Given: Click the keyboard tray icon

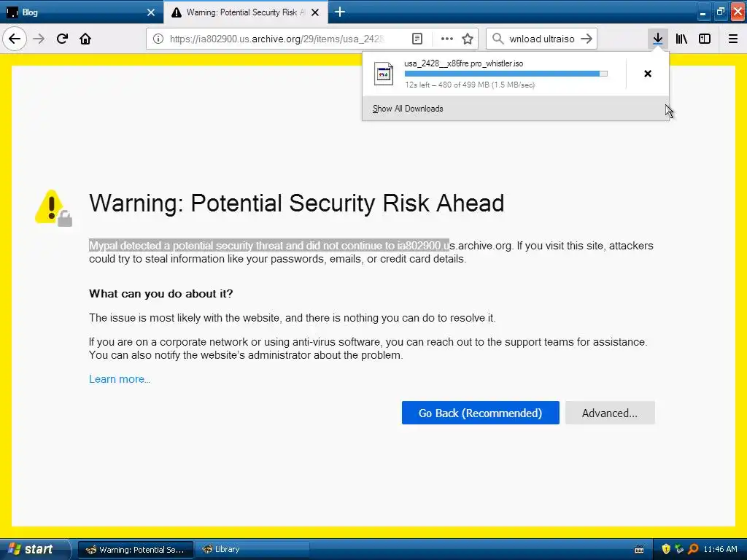Looking at the screenshot, I should 639,550.
